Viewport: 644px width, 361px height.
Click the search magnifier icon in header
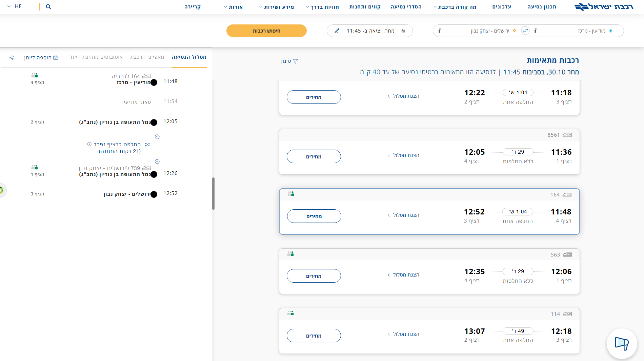(48, 7)
